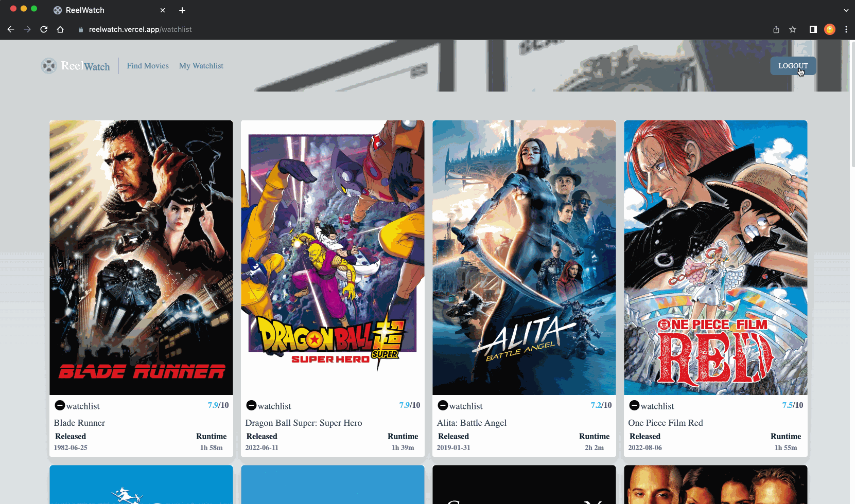The image size is (855, 504).
Task: Reload the ReelWatch page
Action: tap(44, 29)
